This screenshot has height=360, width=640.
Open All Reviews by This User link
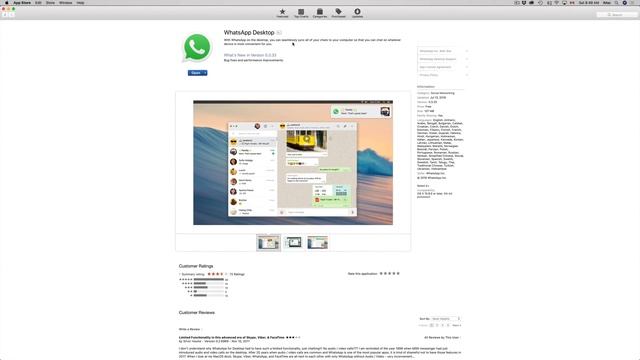[x=442, y=338]
